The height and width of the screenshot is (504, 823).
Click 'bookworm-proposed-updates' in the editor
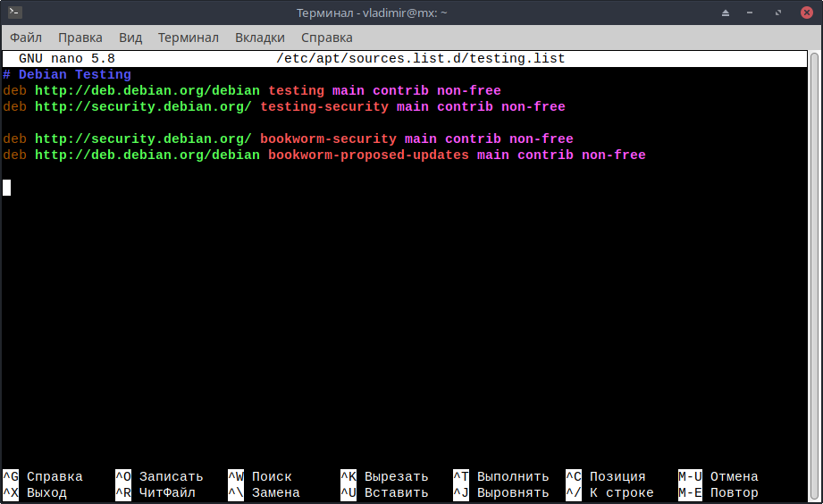click(368, 155)
